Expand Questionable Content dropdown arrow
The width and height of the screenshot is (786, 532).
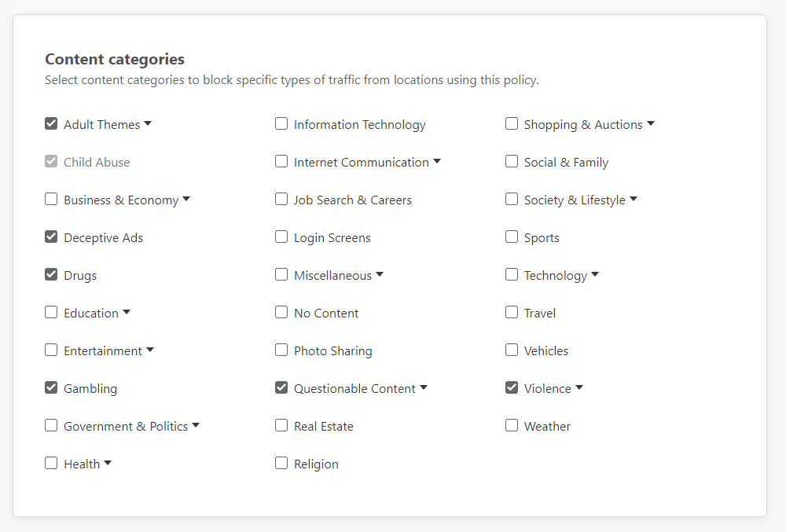[x=424, y=387]
